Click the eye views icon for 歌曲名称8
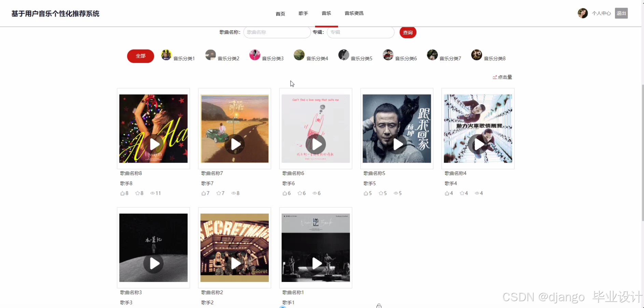Screen dimensions: 644x308 152,193
